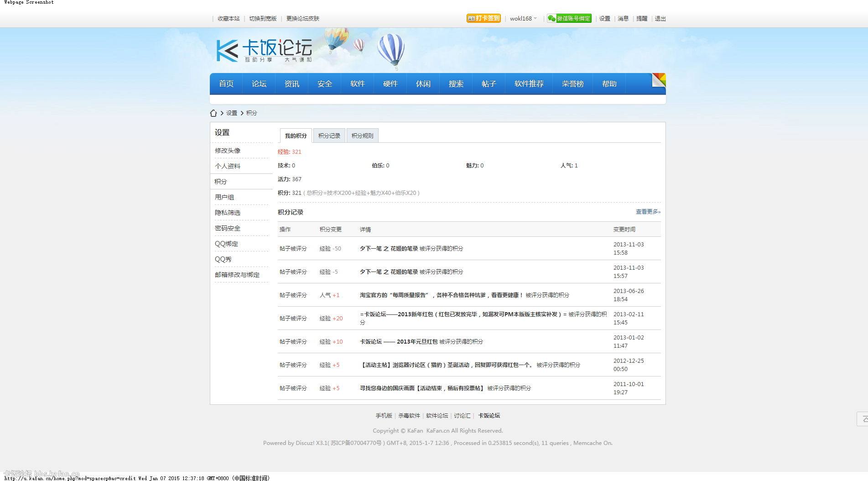The image size is (868, 481).
Task: Open 帮助 in the navigation bar
Action: 609,84
